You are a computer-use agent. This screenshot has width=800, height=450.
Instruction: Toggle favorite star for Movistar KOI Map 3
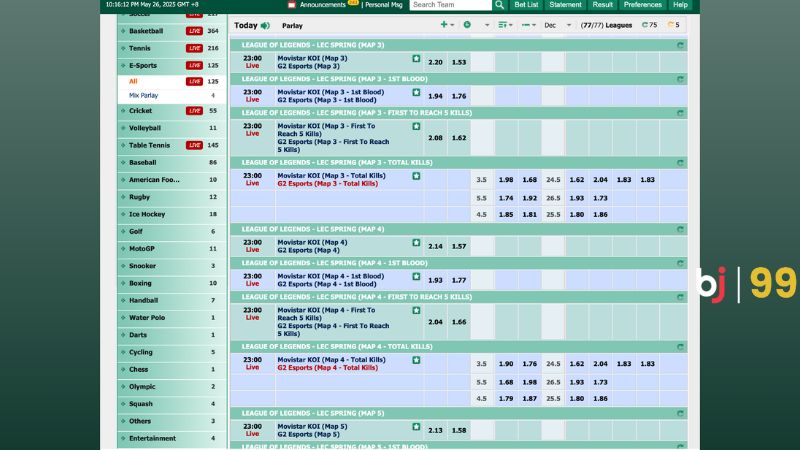tap(416, 59)
